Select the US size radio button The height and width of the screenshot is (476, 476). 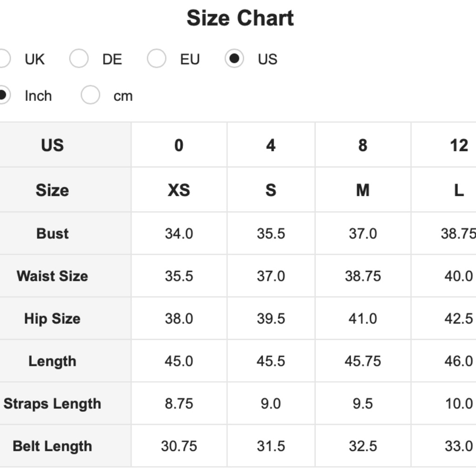coord(234,59)
